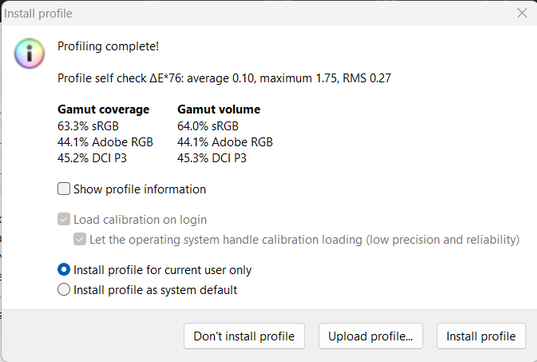The width and height of the screenshot is (537, 362).
Task: Close the Install profile dialog
Action: tap(522, 13)
